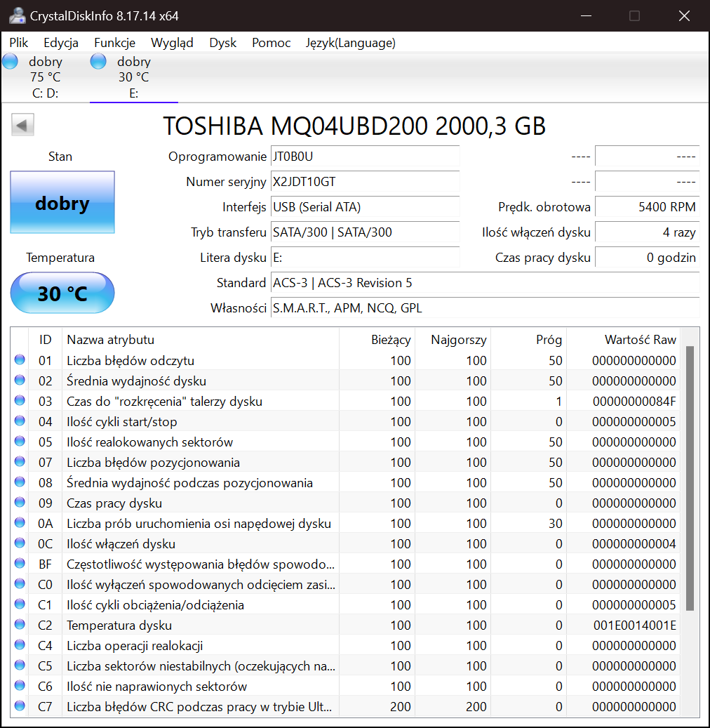The image size is (710, 728).
Task: Click the CrystalDiskInfo app icon in title bar
Action: pyautogui.click(x=17, y=15)
